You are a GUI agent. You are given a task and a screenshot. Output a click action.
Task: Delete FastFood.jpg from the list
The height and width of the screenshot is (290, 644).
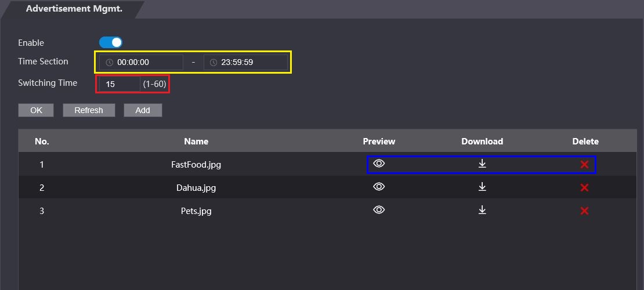pos(584,165)
